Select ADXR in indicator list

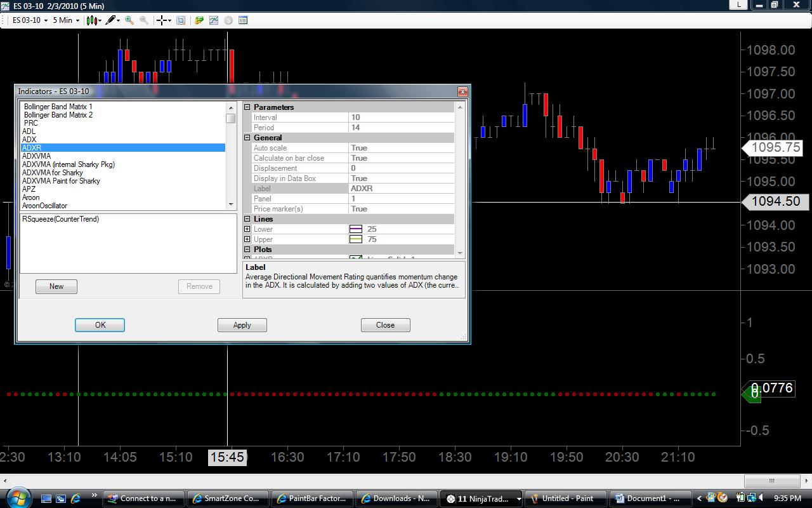pyautogui.click(x=123, y=148)
